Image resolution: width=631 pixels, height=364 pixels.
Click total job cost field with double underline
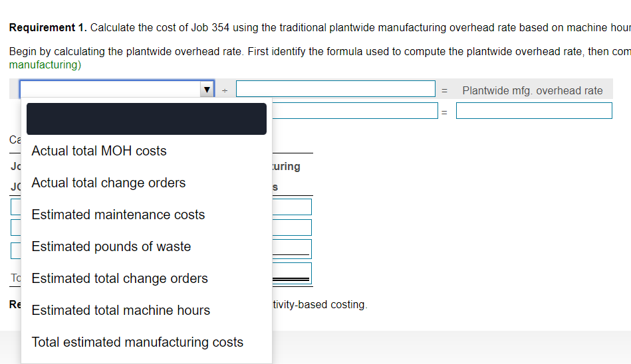(292, 274)
